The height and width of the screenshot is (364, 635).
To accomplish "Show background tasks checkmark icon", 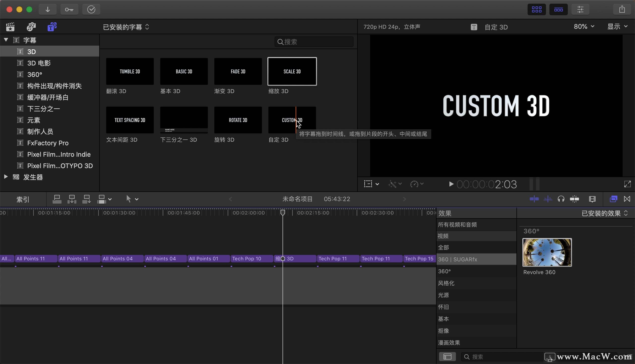I will [x=91, y=9].
